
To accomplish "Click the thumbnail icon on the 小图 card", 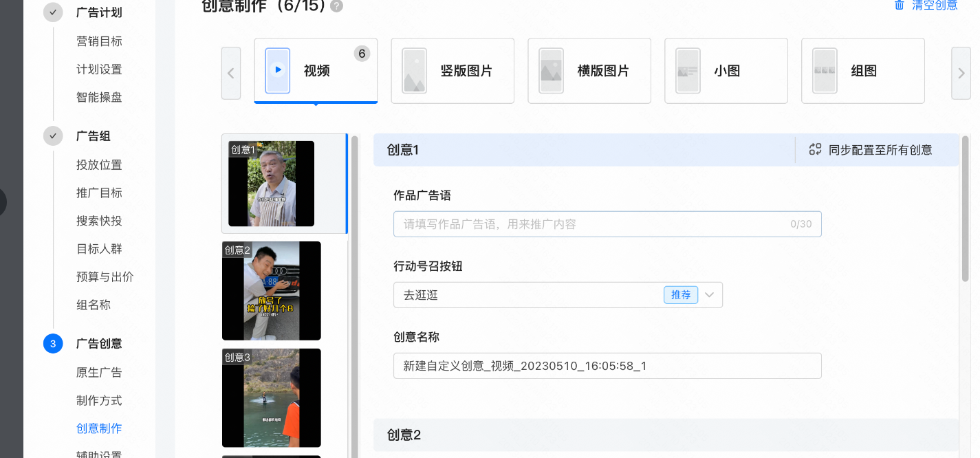I will pyautogui.click(x=687, y=71).
